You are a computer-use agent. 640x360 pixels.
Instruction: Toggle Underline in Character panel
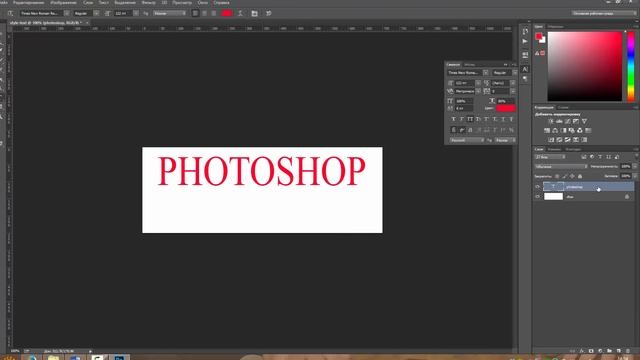(503, 119)
